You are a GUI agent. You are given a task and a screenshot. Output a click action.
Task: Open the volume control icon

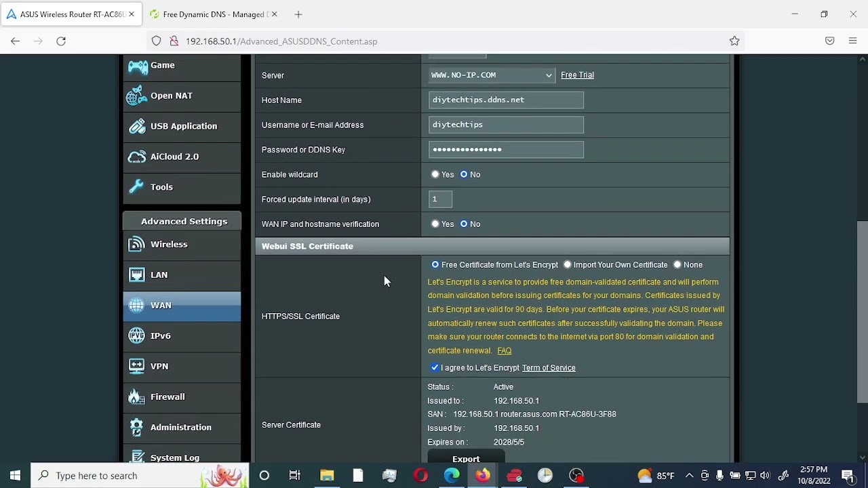765,476
